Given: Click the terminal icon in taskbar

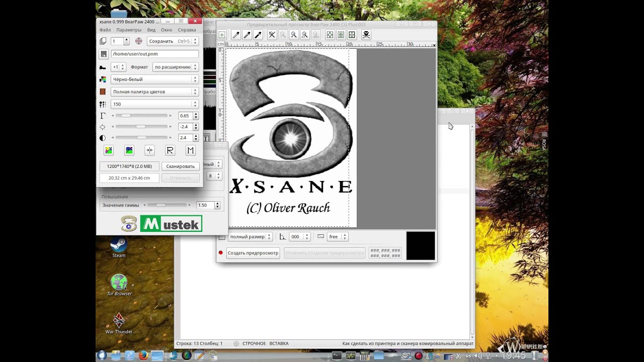Looking at the screenshot, I should tap(337, 355).
